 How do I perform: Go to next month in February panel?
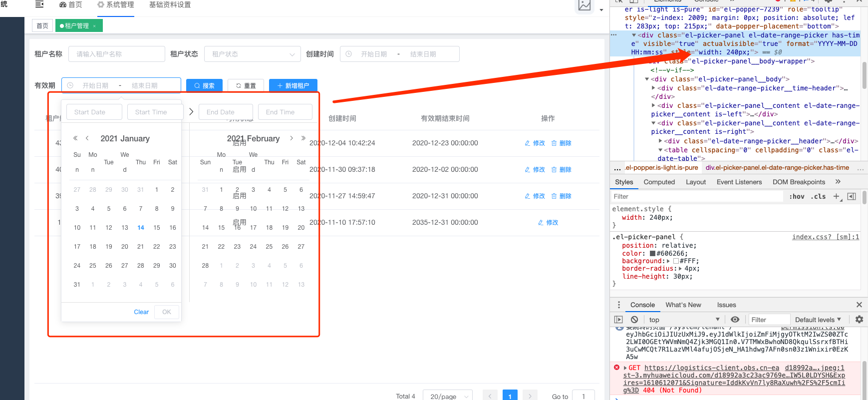pos(291,138)
